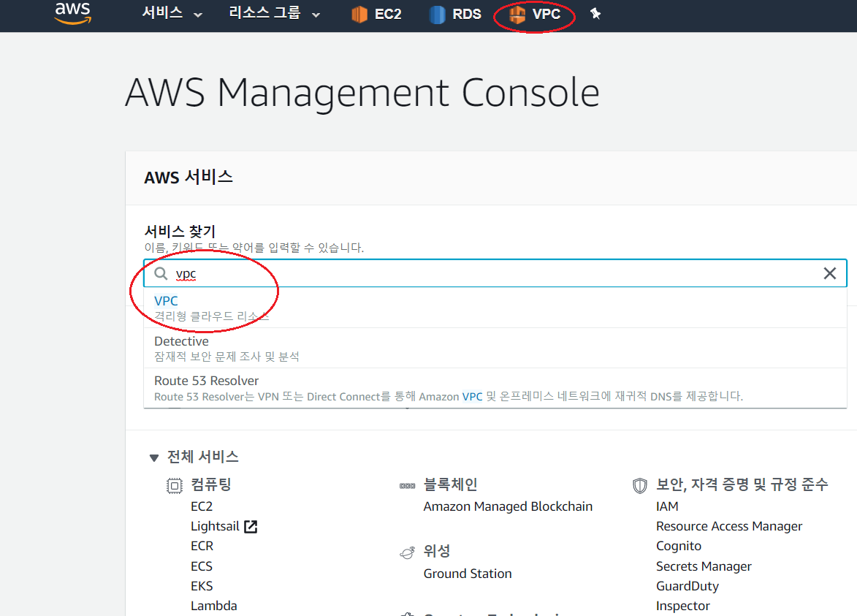This screenshot has height=616, width=857.
Task: Click the 서비스 찾기 heading text
Action: (x=180, y=231)
